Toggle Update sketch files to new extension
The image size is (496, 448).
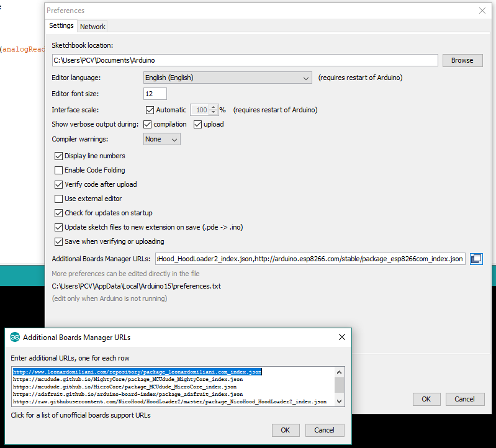tap(58, 227)
